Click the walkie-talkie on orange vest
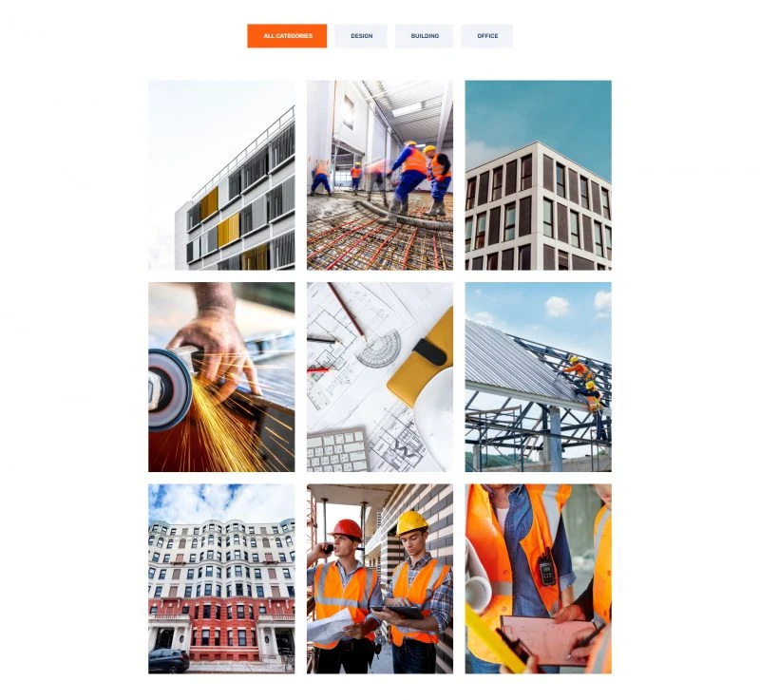 (546, 568)
